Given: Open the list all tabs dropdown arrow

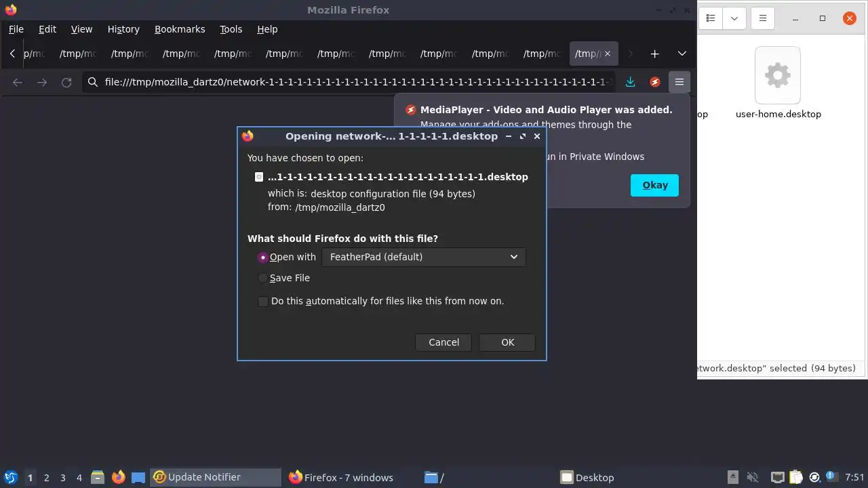Looking at the screenshot, I should point(682,54).
